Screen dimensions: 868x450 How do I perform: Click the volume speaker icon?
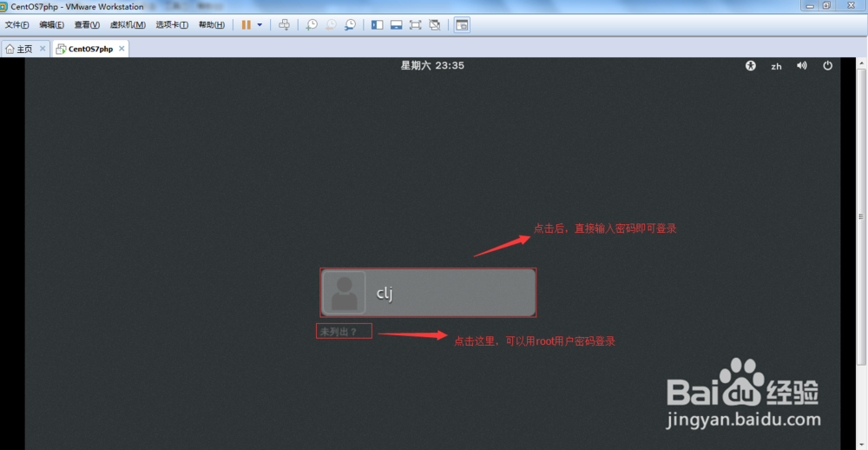point(801,66)
